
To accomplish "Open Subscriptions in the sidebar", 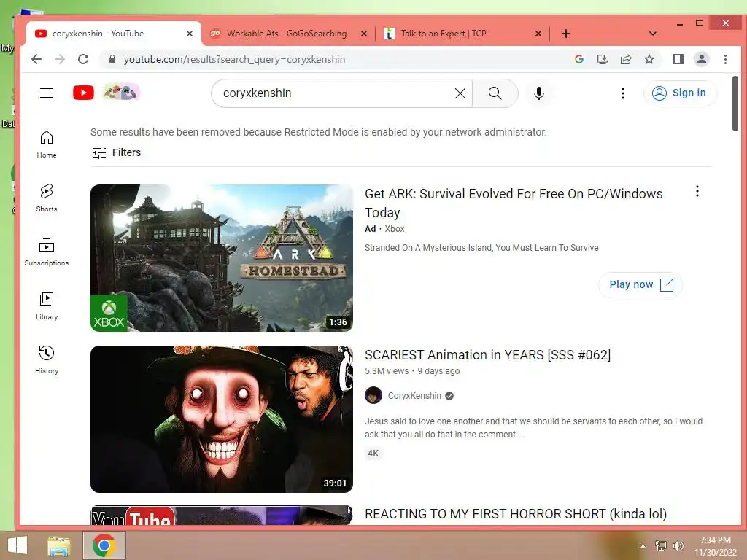I will pos(47,252).
